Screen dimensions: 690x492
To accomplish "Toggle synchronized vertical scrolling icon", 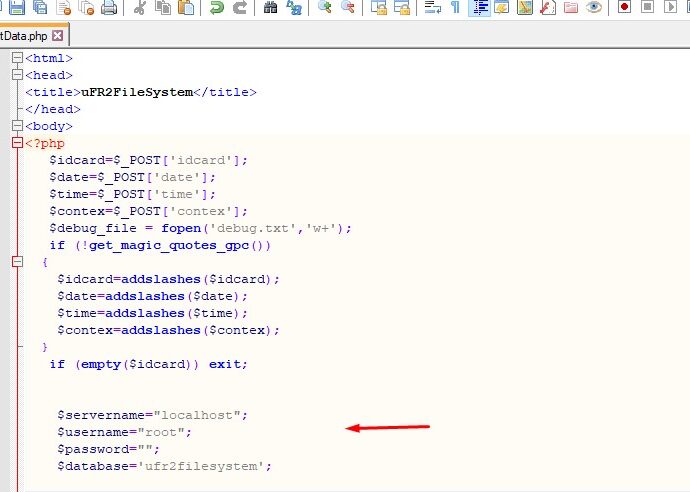I will pos(379,7).
